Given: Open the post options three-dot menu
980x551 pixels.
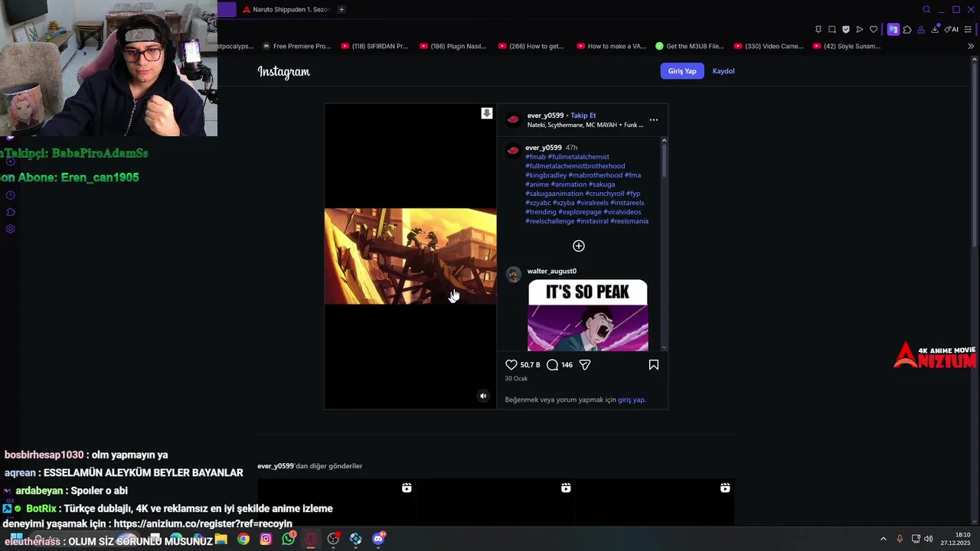Looking at the screenshot, I should pos(653,120).
